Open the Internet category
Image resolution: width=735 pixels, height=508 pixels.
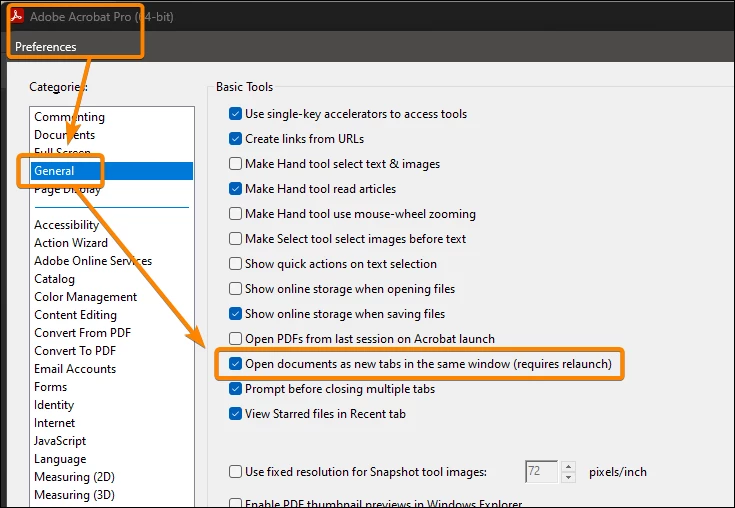pos(54,423)
